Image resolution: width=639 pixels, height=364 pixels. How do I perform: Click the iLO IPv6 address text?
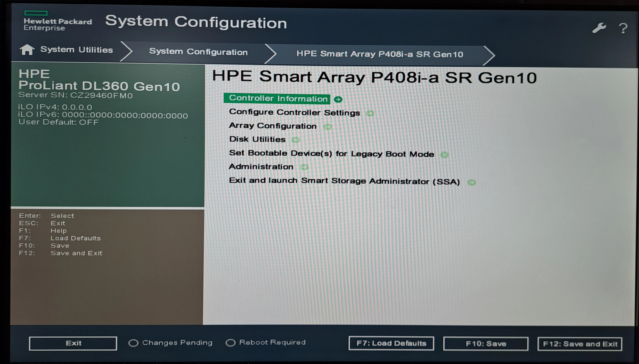(x=103, y=115)
